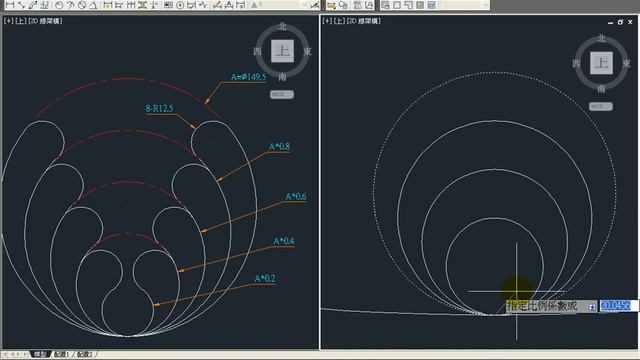Click the first icon in second toolbar group
The image size is (640, 360).
pos(331,5)
